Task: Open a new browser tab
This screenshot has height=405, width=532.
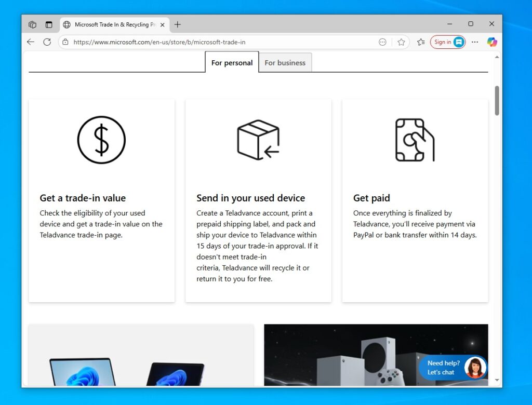Action: [178, 24]
